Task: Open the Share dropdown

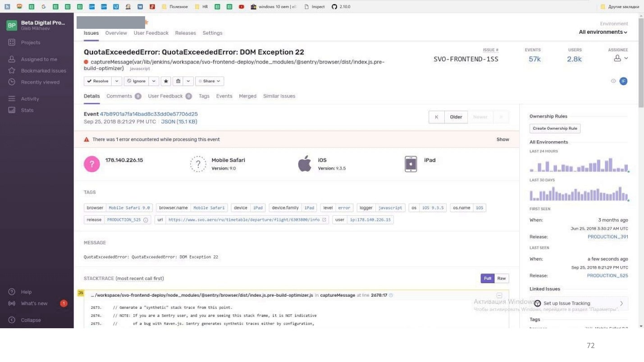Action: click(x=210, y=81)
